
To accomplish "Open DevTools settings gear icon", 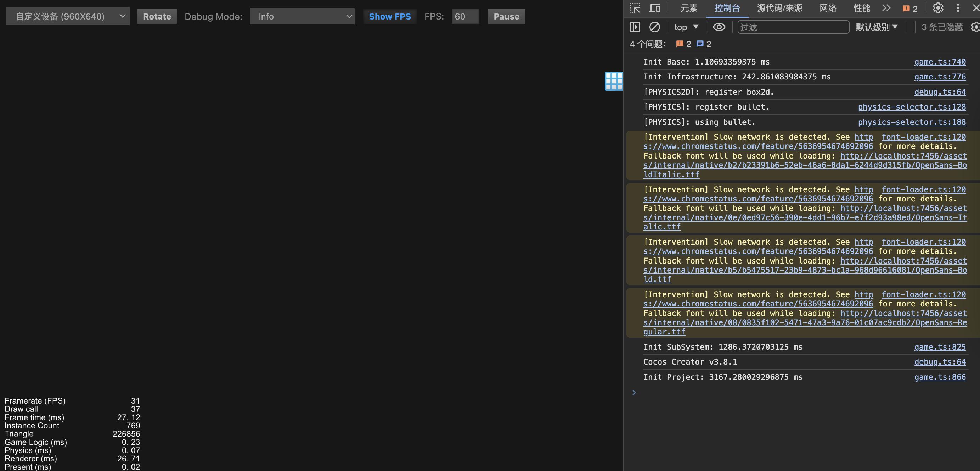I will tap(938, 8).
